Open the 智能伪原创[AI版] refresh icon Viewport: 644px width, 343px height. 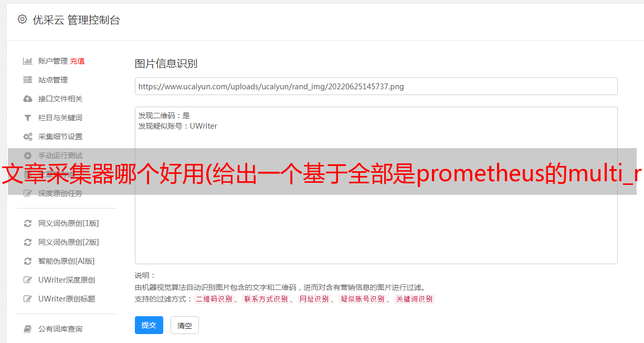click(x=28, y=261)
